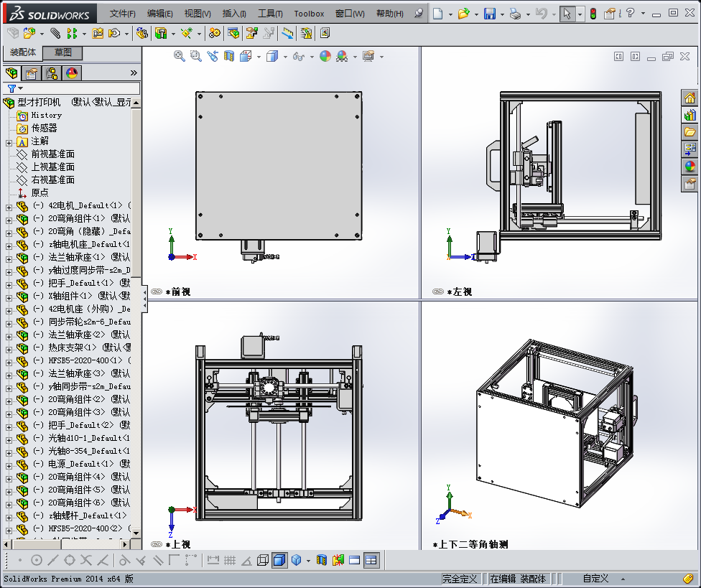
Task: Open the 工具(T) menu
Action: point(270,14)
